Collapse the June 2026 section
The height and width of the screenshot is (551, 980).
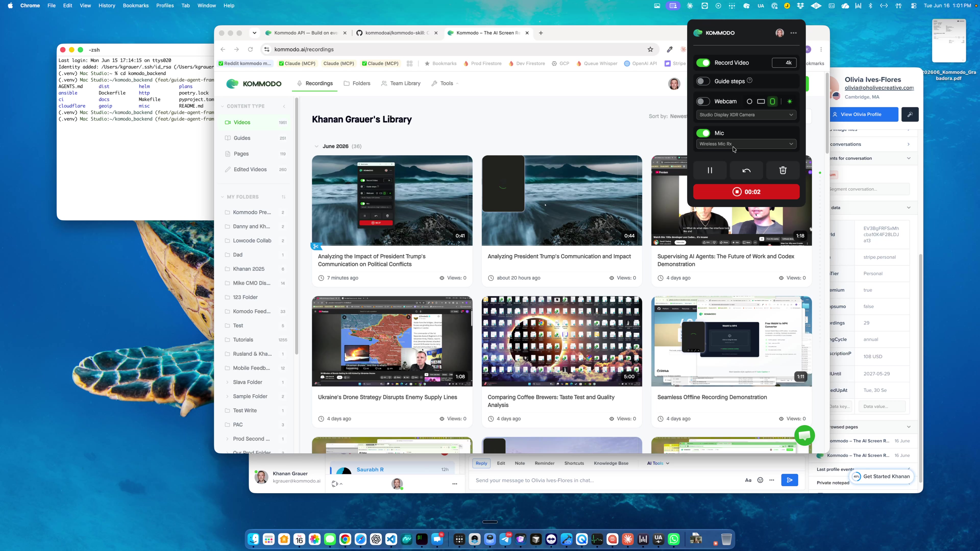point(316,146)
